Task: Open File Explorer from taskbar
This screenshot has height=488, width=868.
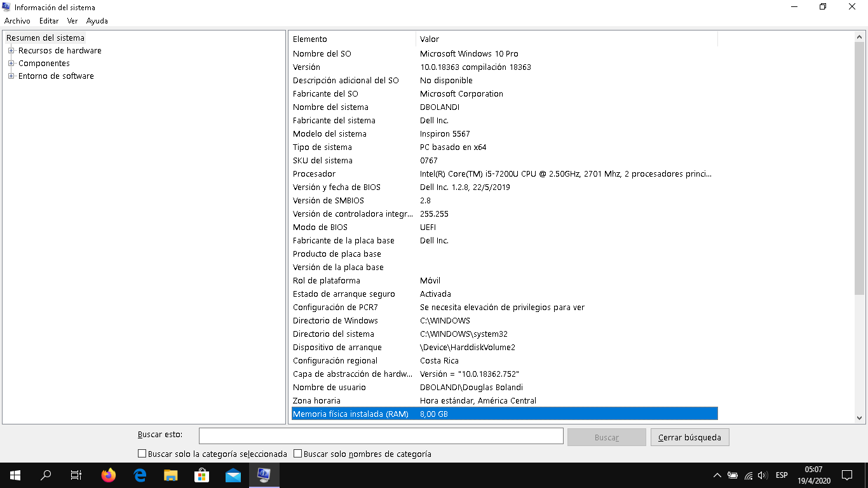Action: coord(171,475)
